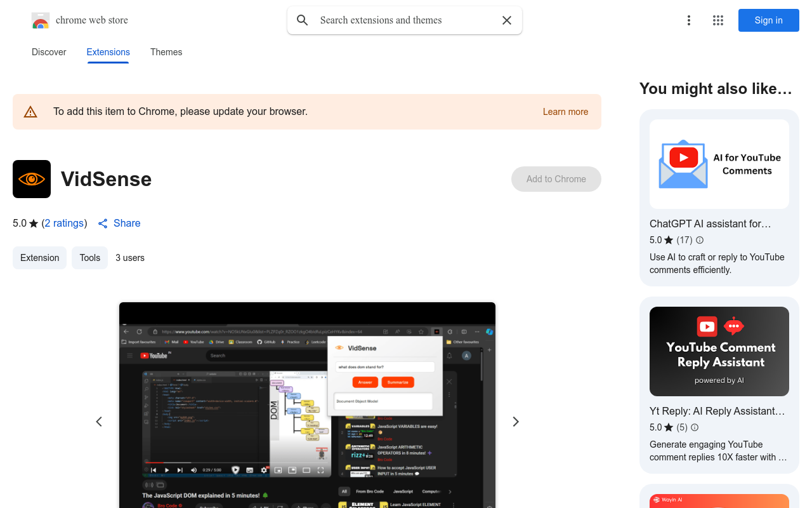812x508 pixels.
Task: Click the Add to Chrome button
Action: tap(556, 179)
